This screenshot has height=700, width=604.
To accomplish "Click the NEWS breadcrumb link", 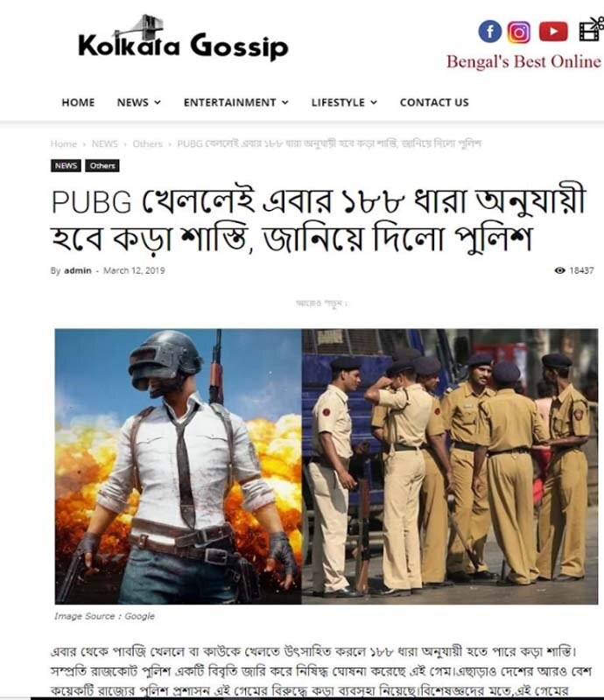I will click(x=104, y=143).
